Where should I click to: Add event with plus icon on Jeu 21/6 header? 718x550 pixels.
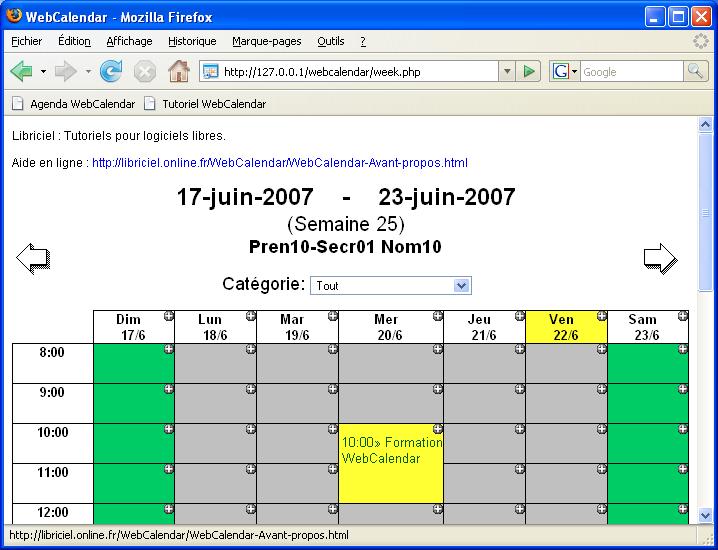[519, 316]
